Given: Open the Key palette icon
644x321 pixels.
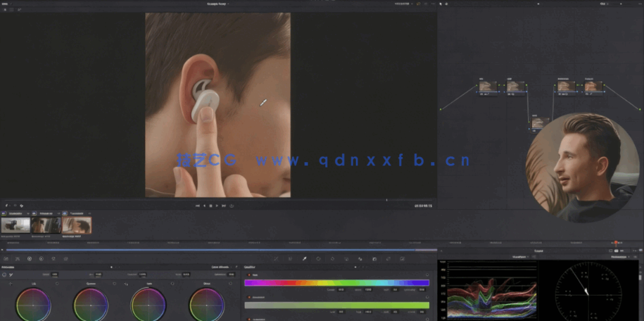Looking at the screenshot, I should [x=374, y=259].
